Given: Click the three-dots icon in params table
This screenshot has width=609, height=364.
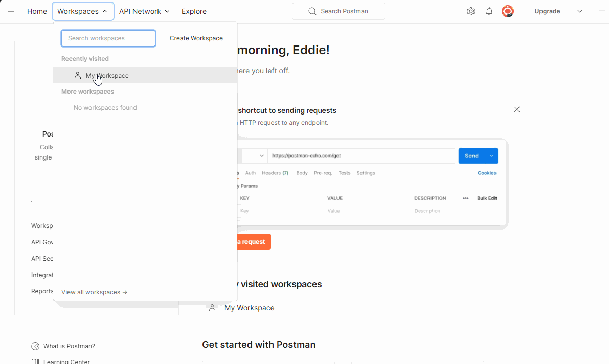Looking at the screenshot, I should click(466, 198).
